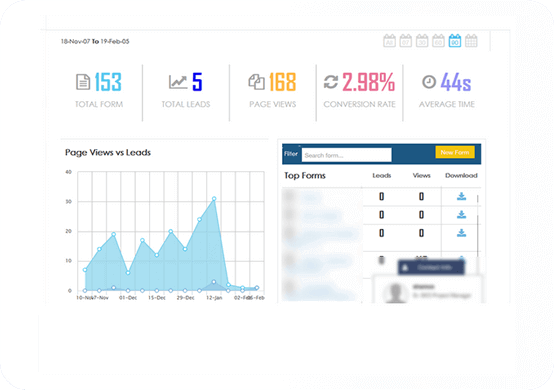Select the 07-day date range calendar icon
The image size is (554, 390).
(406, 41)
